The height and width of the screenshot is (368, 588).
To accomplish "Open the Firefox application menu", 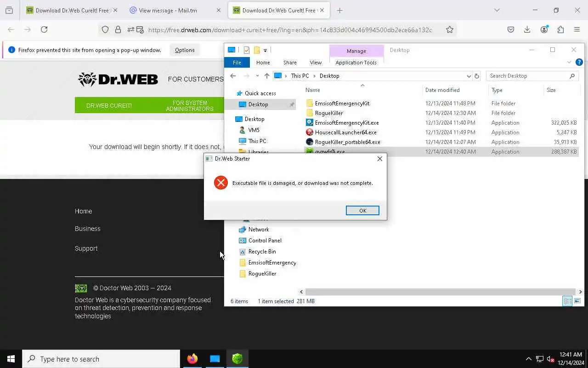I will [577, 29].
